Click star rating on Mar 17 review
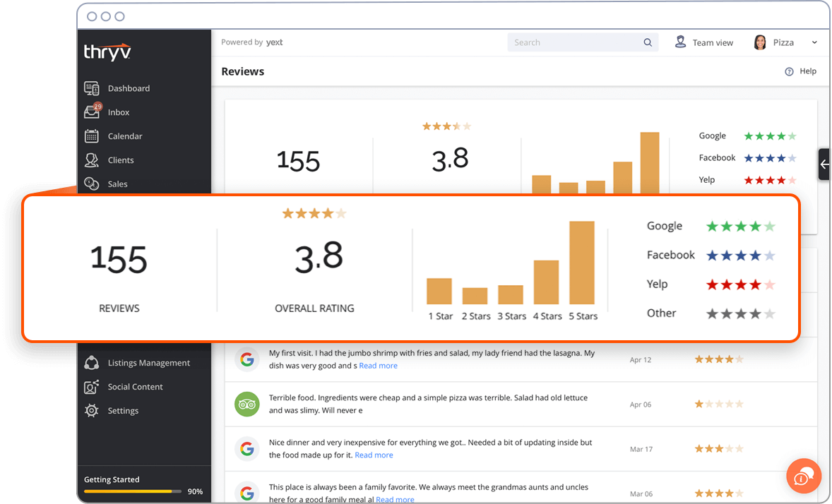832x504 pixels. (x=720, y=449)
